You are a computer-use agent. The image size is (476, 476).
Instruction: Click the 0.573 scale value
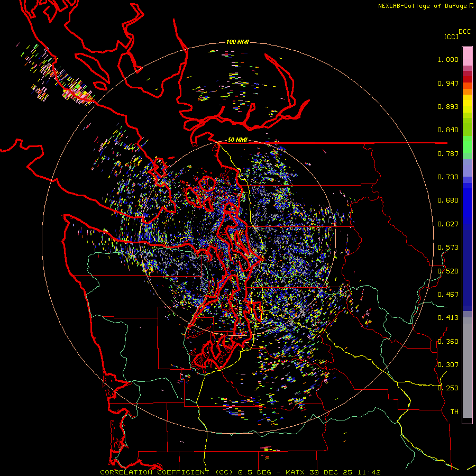[448, 248]
